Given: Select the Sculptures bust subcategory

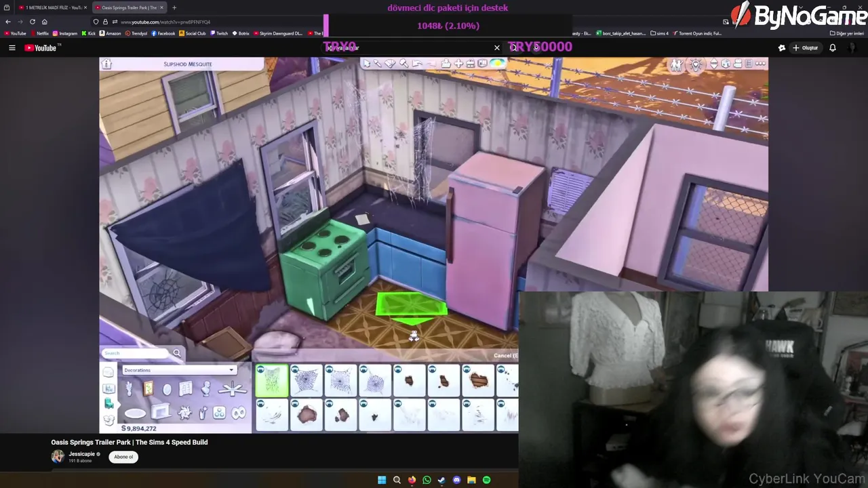Looking at the screenshot, I should pos(205,389).
